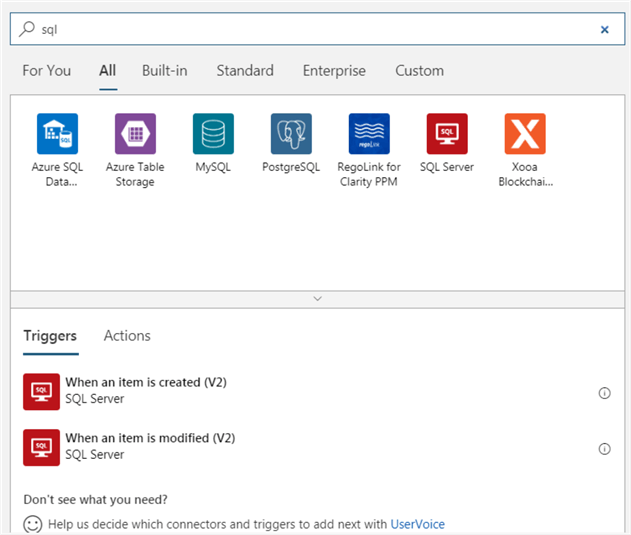Show info for 'When an item is modified' trigger
This screenshot has height=535, width=631.
click(x=604, y=449)
